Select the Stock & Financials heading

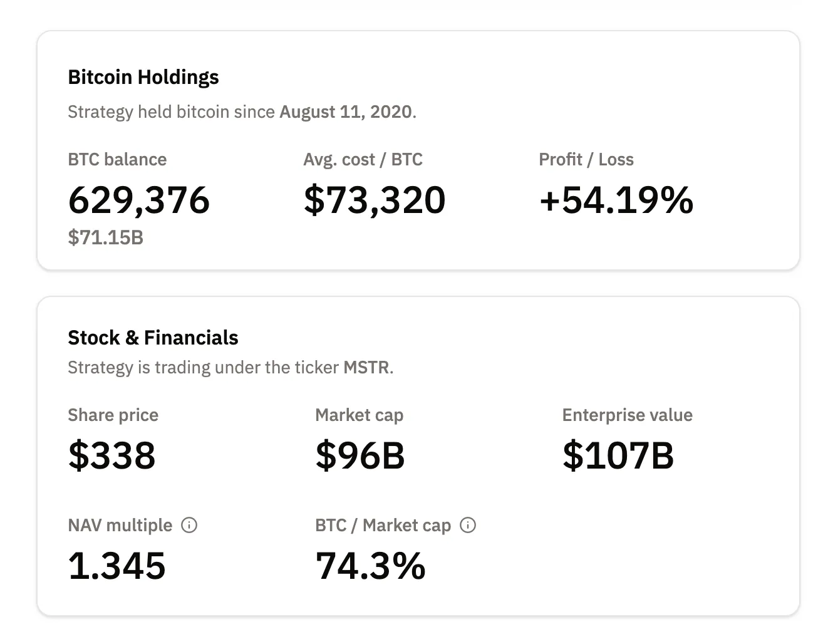coord(153,337)
